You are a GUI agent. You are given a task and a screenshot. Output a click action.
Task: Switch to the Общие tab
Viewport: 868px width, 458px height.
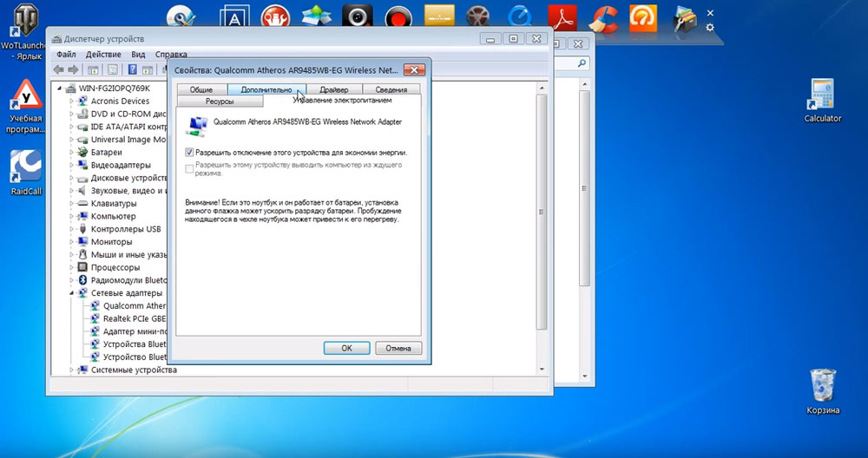(201, 89)
